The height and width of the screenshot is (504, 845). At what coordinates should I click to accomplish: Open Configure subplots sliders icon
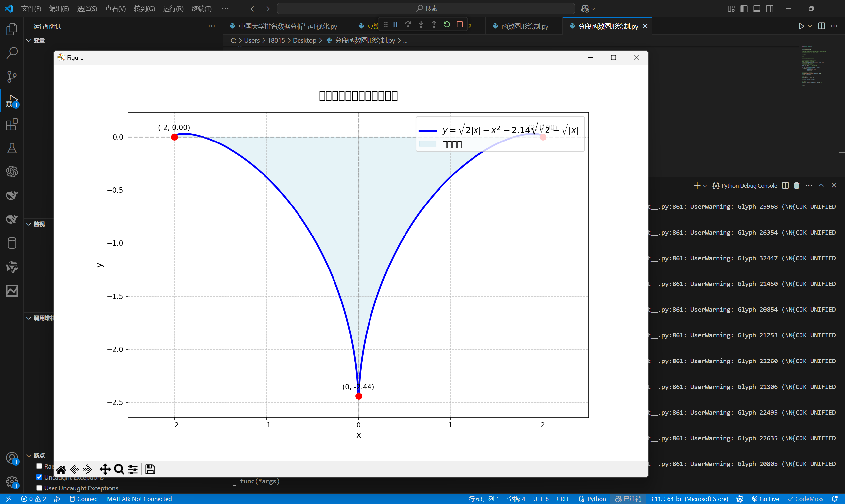point(133,469)
